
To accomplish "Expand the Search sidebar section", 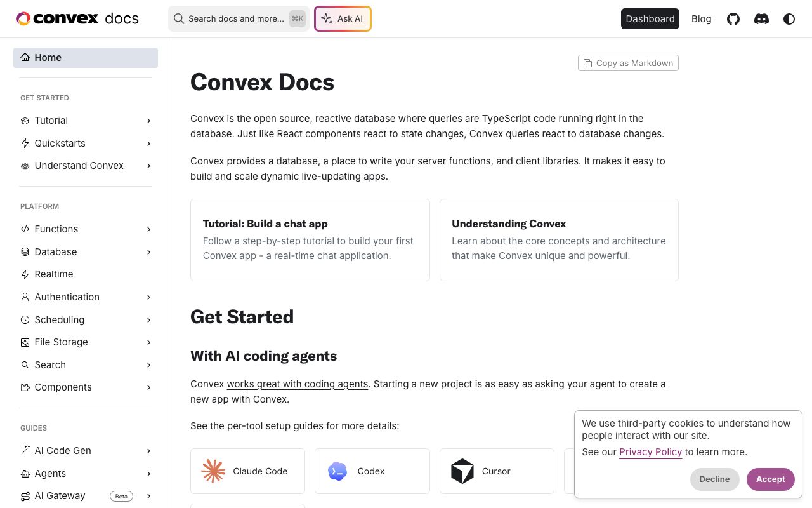I will tap(148, 365).
